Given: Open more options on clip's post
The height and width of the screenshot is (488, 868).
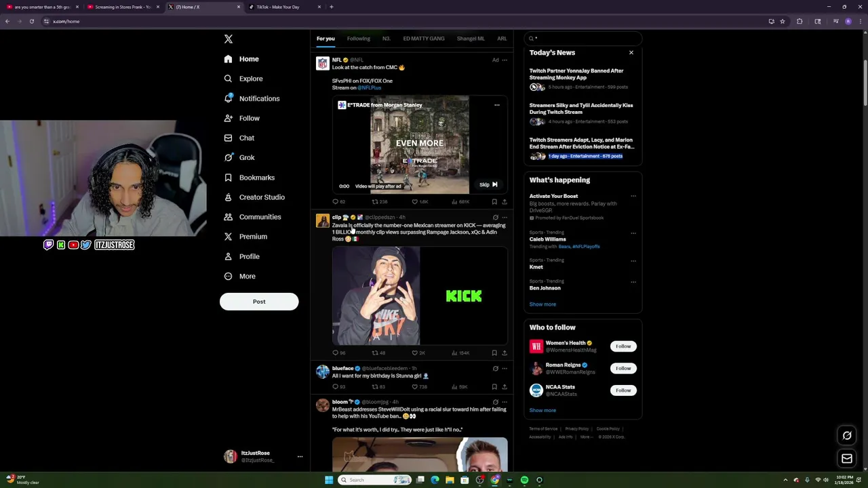Looking at the screenshot, I should [505, 218].
